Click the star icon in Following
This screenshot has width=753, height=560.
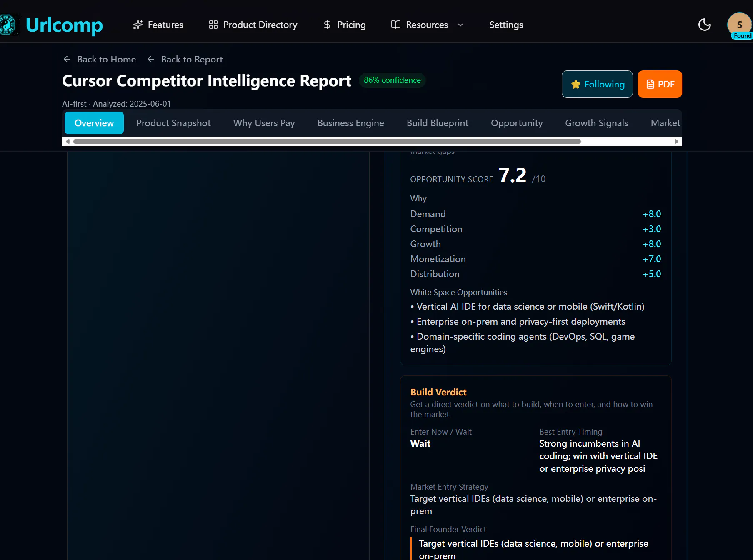click(x=576, y=85)
